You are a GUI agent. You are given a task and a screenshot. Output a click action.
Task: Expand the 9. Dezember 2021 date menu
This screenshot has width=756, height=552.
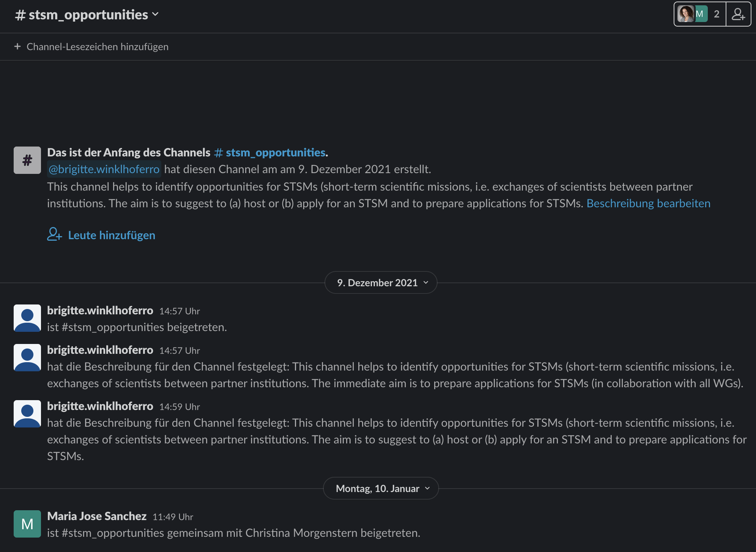point(381,282)
